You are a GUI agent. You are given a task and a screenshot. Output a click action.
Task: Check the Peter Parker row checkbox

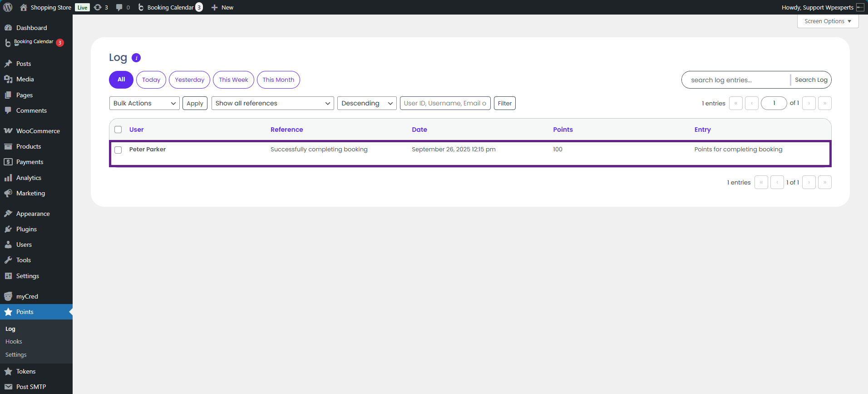pos(118,150)
